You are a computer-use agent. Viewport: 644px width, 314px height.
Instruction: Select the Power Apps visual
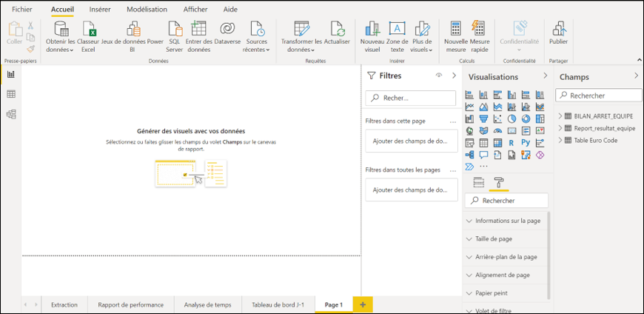540,155
